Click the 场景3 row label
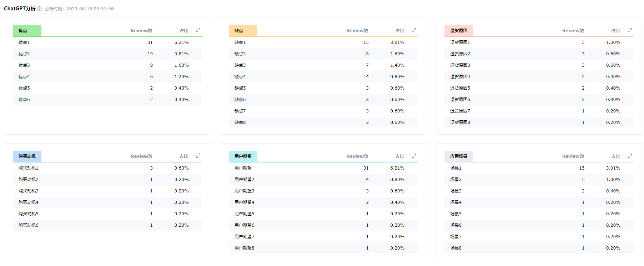The image size is (644, 266). (456, 191)
